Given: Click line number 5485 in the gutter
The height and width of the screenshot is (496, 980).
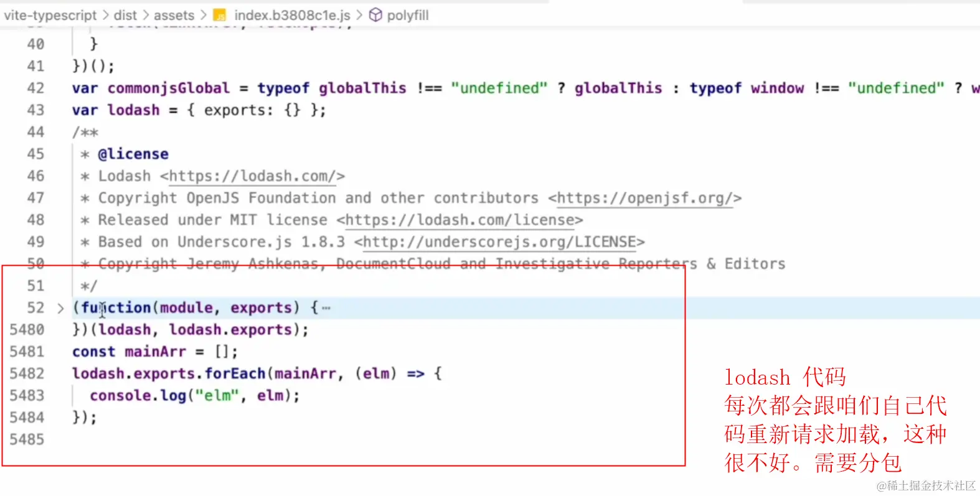Looking at the screenshot, I should coord(27,439).
